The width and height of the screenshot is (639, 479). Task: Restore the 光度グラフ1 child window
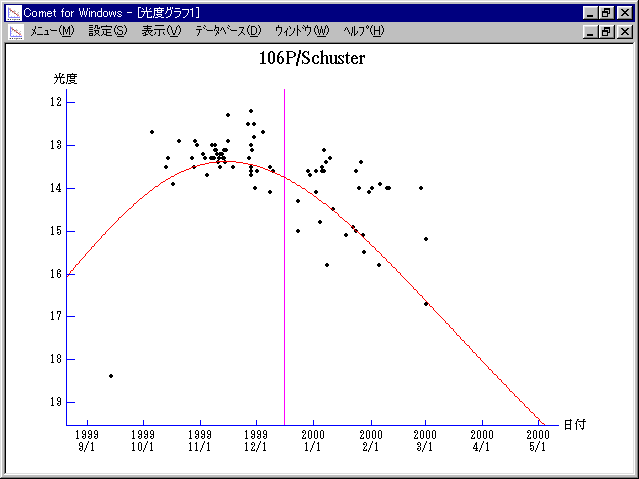[x=606, y=31]
